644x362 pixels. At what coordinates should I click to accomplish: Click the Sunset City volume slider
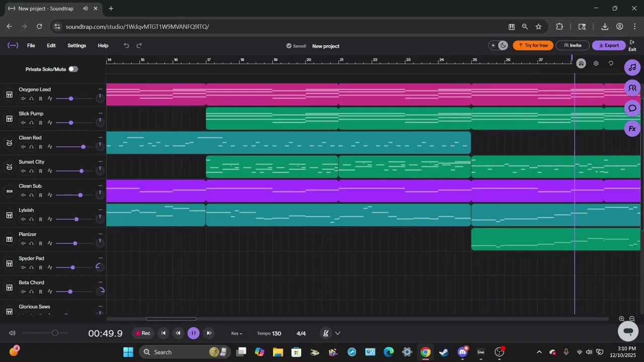74,171
